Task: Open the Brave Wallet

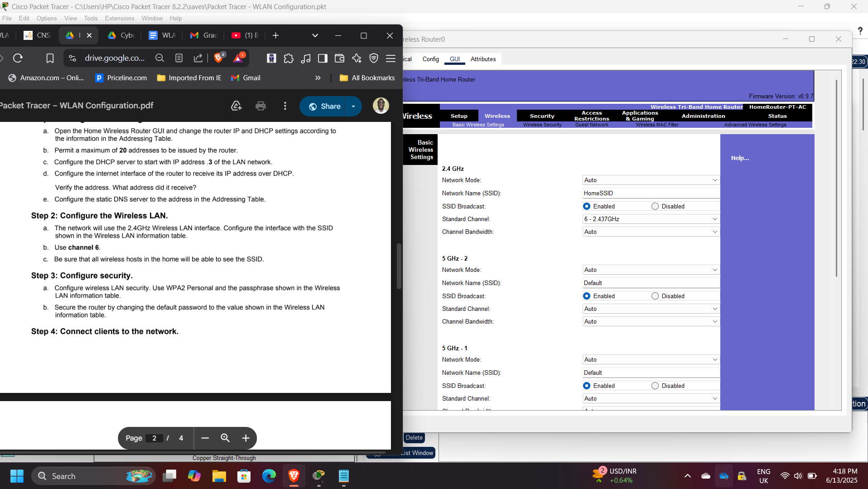Action: point(339,58)
